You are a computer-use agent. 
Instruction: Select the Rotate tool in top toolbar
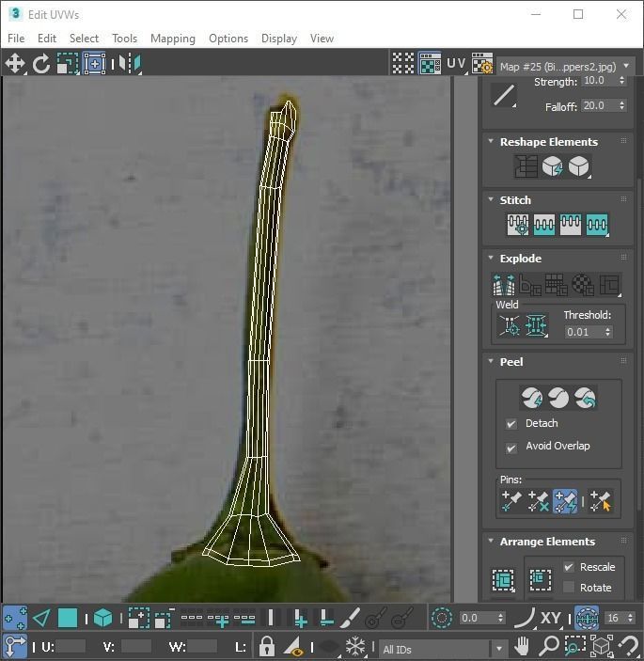(41, 64)
